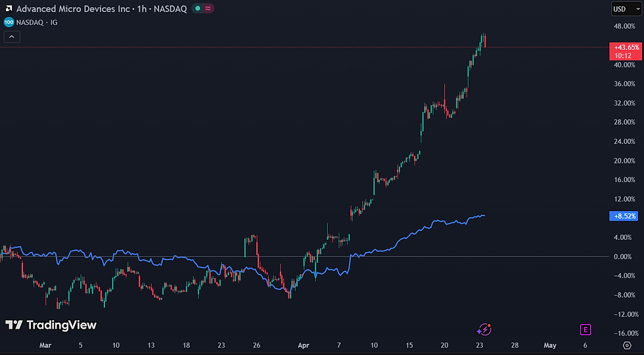Click the TradingView logo
The width and height of the screenshot is (644, 355).
tap(51, 325)
